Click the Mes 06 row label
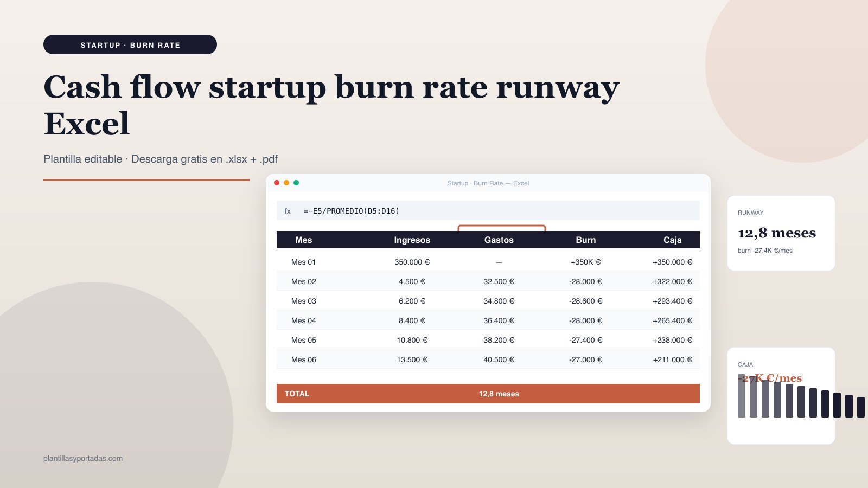The image size is (868, 488). click(304, 359)
